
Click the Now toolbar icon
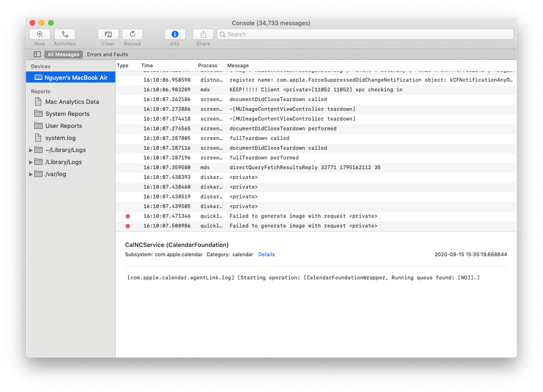click(x=40, y=34)
